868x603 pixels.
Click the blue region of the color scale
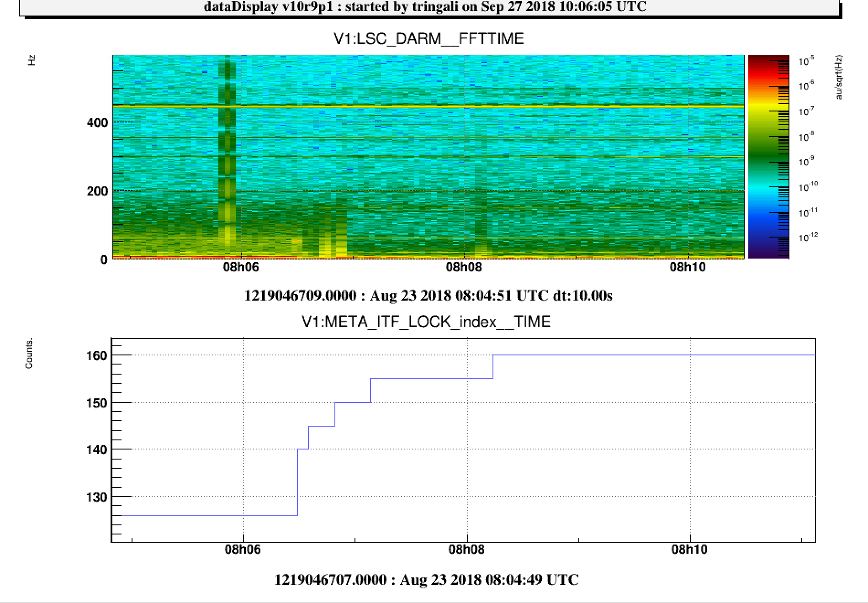(768, 219)
